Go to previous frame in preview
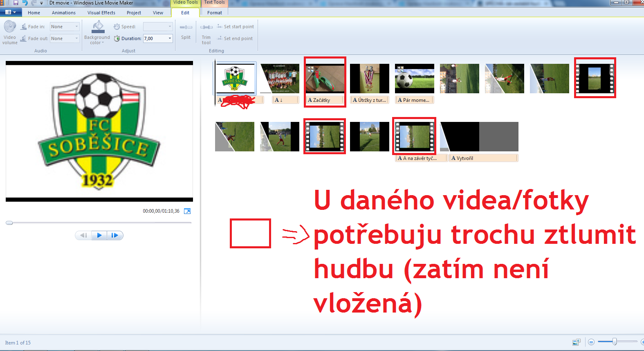The image size is (644, 351). [83, 235]
